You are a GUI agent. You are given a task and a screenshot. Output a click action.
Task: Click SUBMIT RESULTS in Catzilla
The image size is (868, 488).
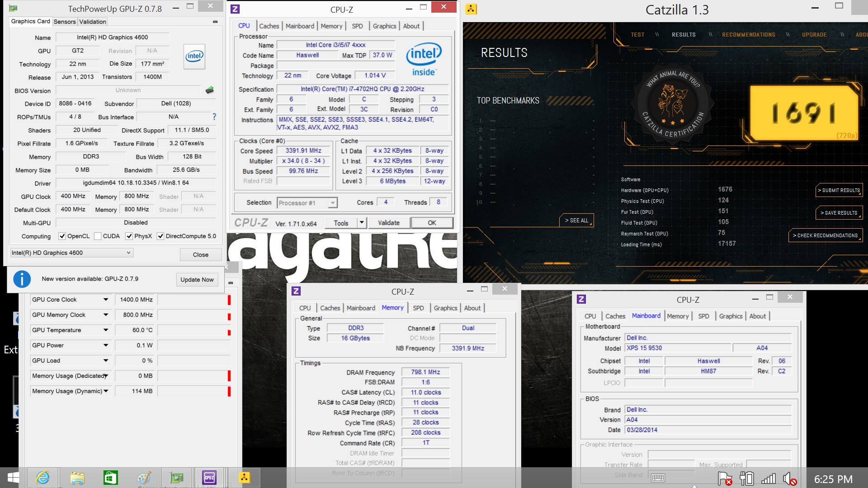tap(839, 190)
